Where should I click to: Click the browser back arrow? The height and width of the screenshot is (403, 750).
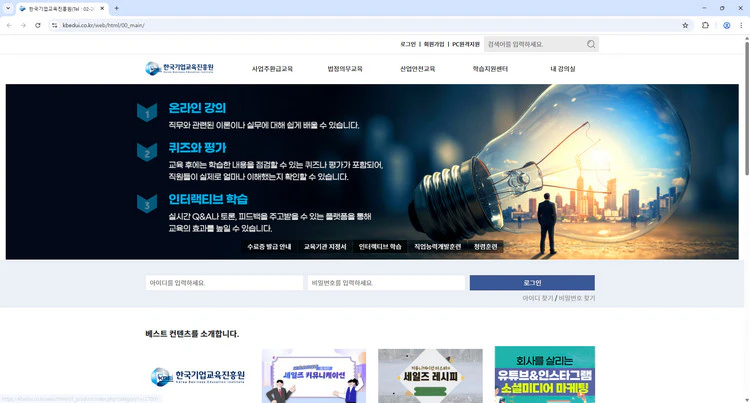tap(9, 25)
